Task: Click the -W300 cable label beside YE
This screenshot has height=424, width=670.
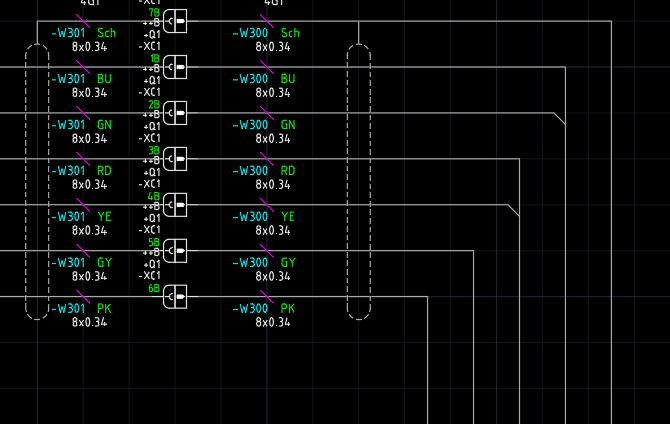Action: 250,217
